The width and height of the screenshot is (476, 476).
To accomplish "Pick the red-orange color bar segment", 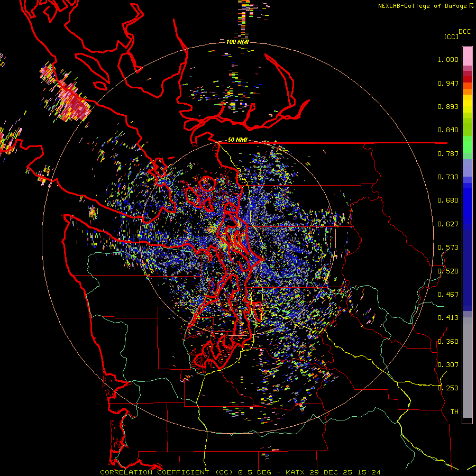I will 467,86.
